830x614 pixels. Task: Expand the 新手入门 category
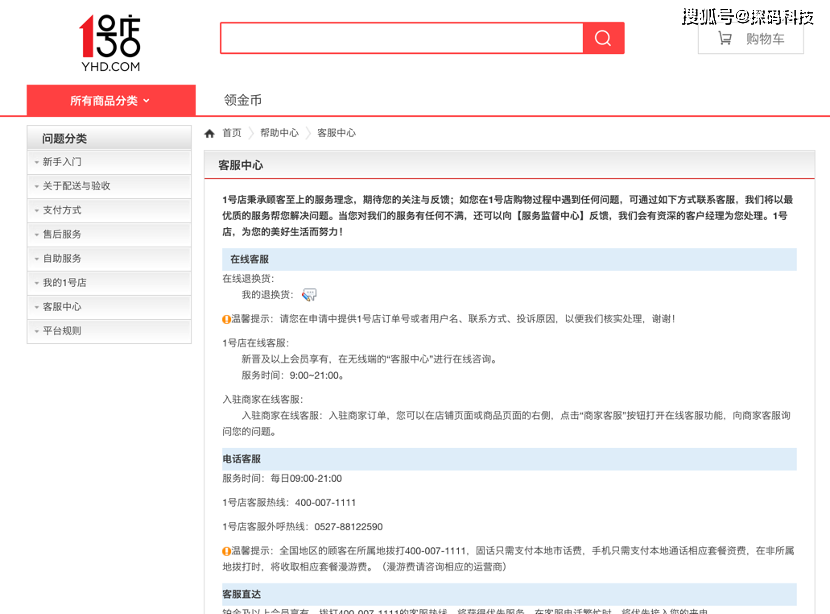pos(109,162)
